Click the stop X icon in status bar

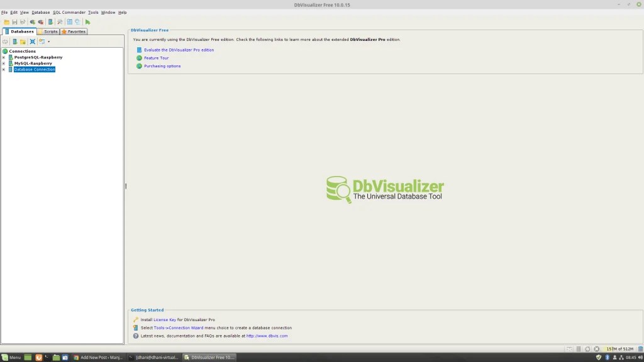(x=597, y=349)
